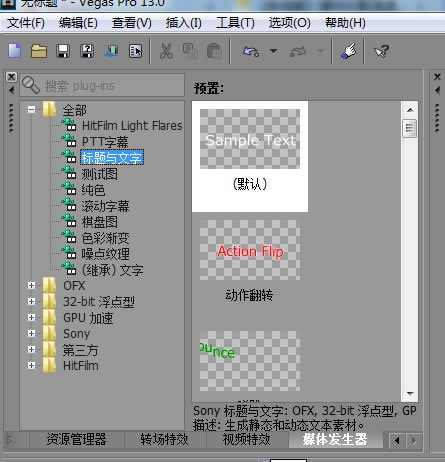This screenshot has height=462, width=445.
Task: Click the left panel collapse arrow
Action: click(x=11, y=90)
